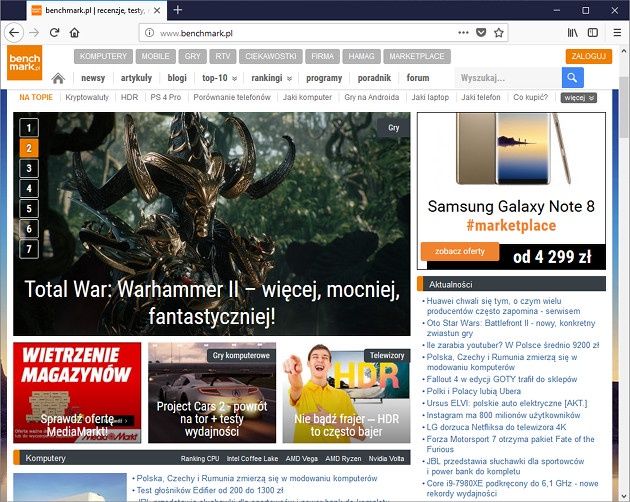Open Total War: Warhammer II headline

coord(212,302)
